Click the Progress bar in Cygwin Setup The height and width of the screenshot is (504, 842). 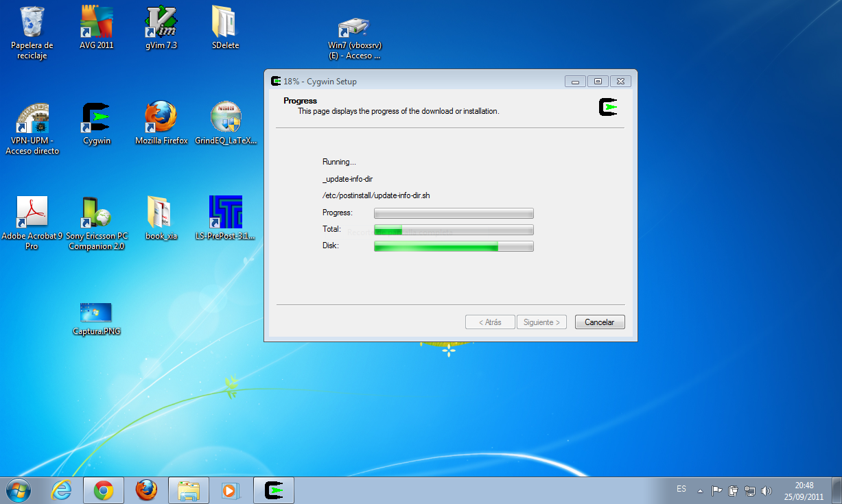click(x=454, y=213)
